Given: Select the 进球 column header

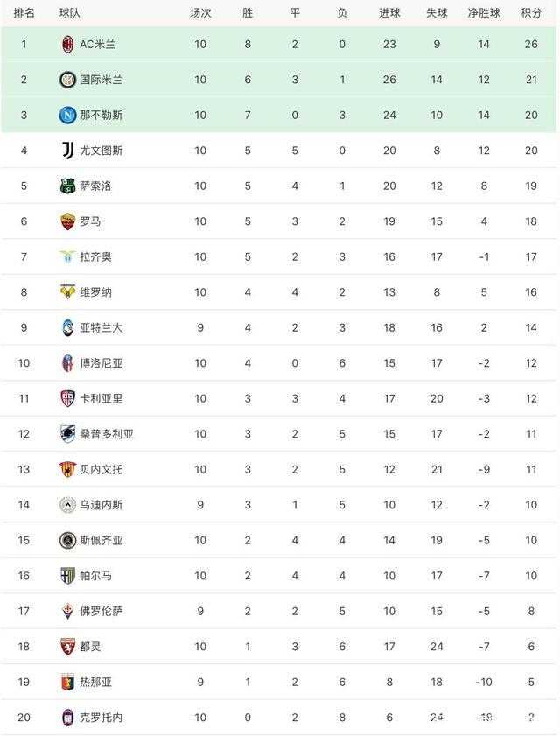Looking at the screenshot, I should (x=389, y=13).
